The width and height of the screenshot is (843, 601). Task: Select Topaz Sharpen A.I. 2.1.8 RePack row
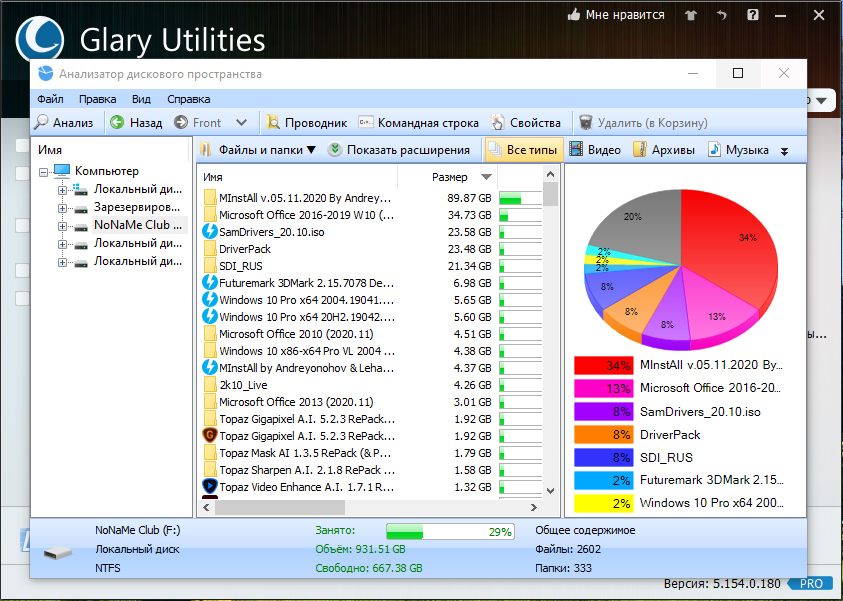click(371, 470)
